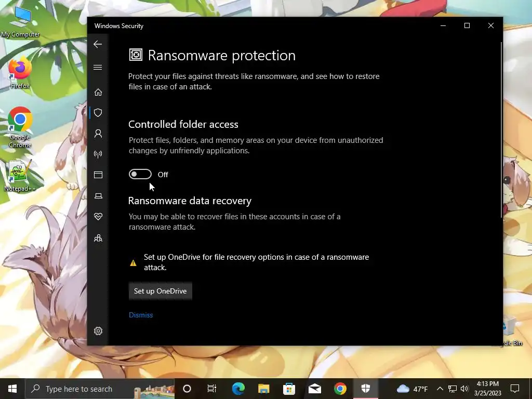Open Notepad++ desktop shortcut
Screen dimensions: 532x399
(20, 176)
